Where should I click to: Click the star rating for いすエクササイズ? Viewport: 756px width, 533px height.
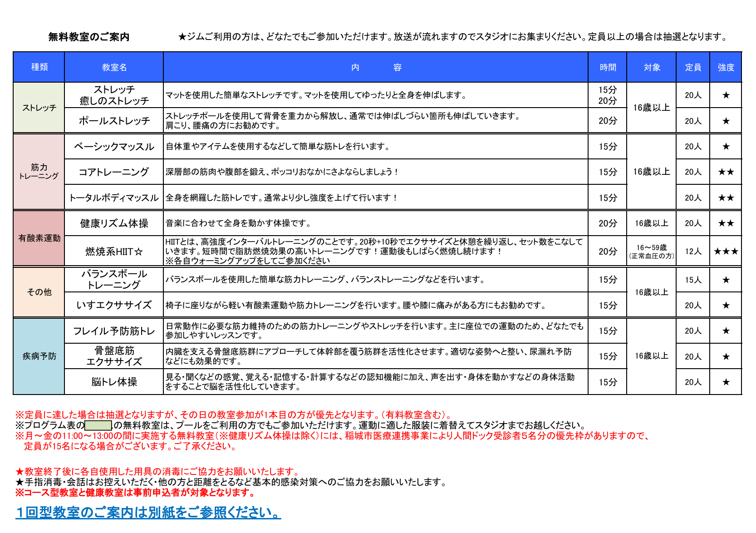[x=726, y=306]
